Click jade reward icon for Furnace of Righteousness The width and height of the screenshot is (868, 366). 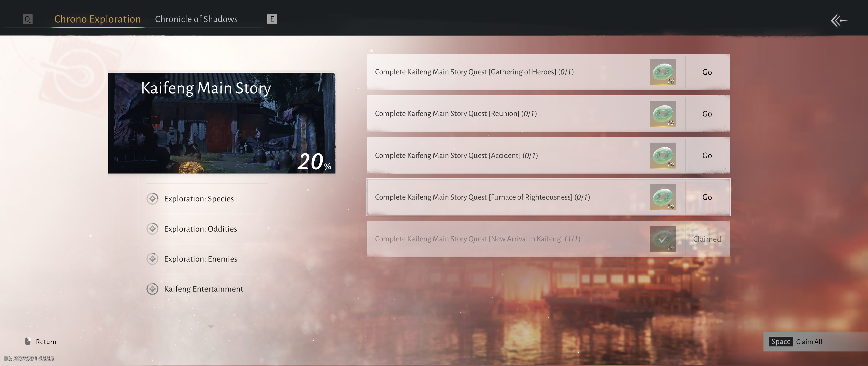click(x=663, y=197)
